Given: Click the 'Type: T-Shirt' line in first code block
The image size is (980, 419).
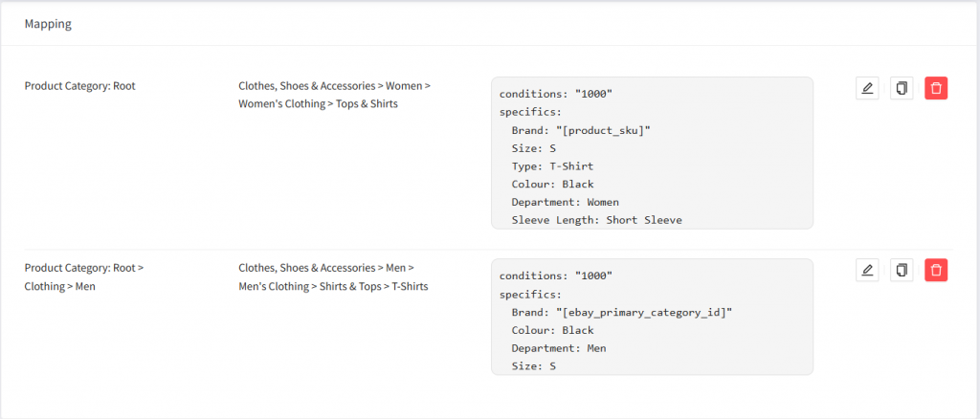Looking at the screenshot, I should pos(552,166).
